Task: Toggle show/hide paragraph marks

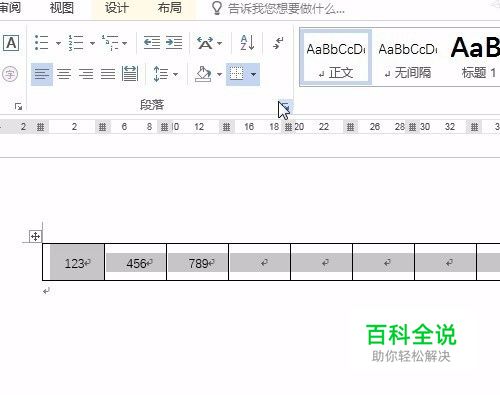Action: click(x=278, y=43)
